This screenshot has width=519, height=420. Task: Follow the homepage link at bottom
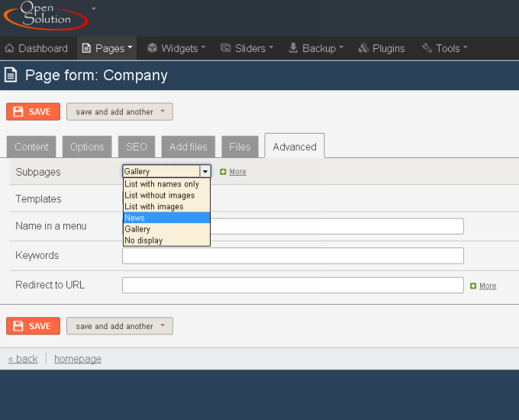point(78,359)
